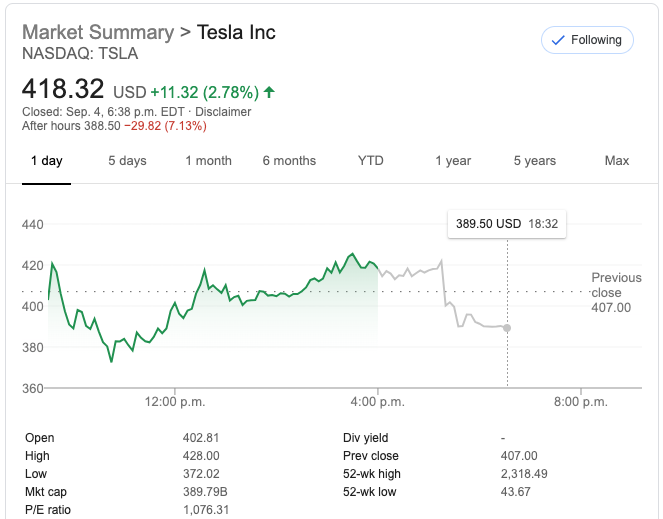The height and width of the screenshot is (519, 663).
Task: Switch to the 1 year tab
Action: tap(453, 161)
